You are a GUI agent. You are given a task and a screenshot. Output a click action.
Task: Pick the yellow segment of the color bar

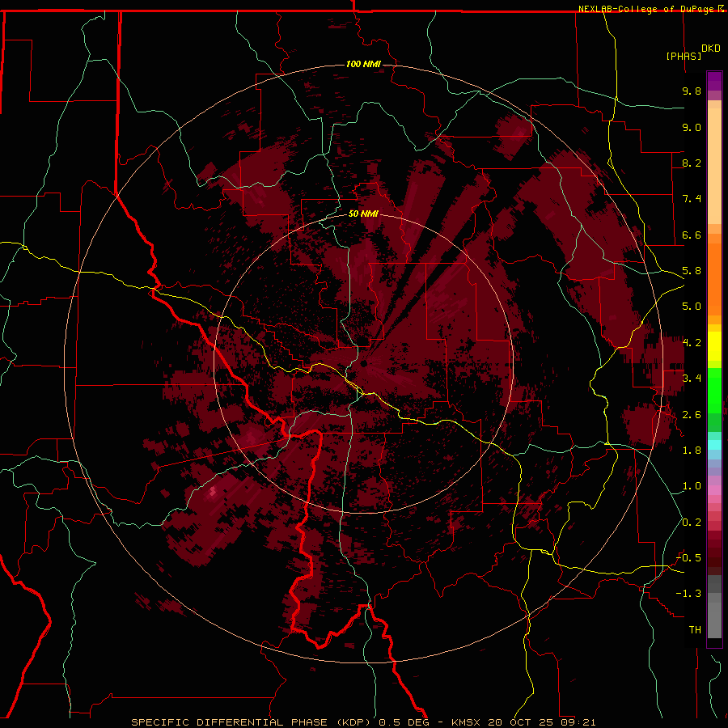tap(714, 346)
